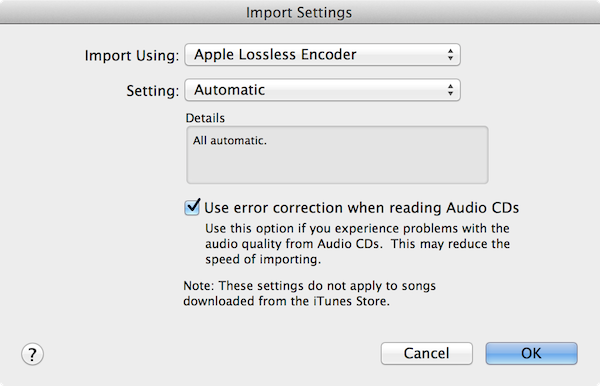The image size is (600, 386).
Task: Click the 'Details' heading label
Action: [x=205, y=118]
